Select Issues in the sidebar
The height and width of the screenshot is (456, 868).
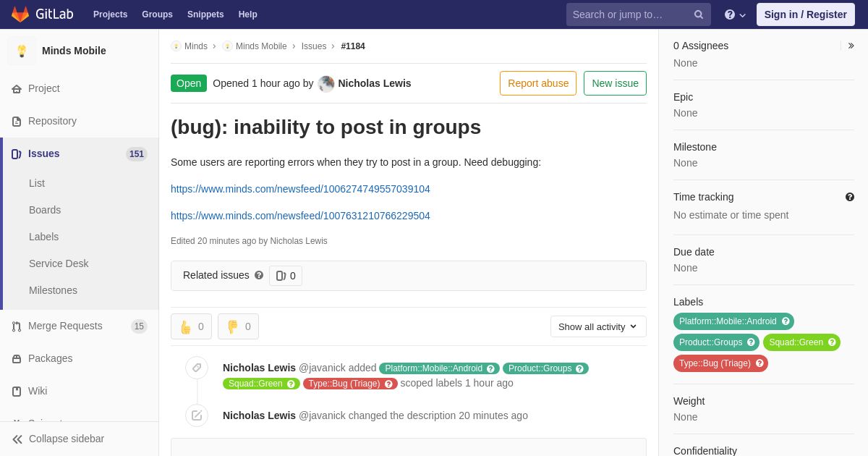point(44,153)
